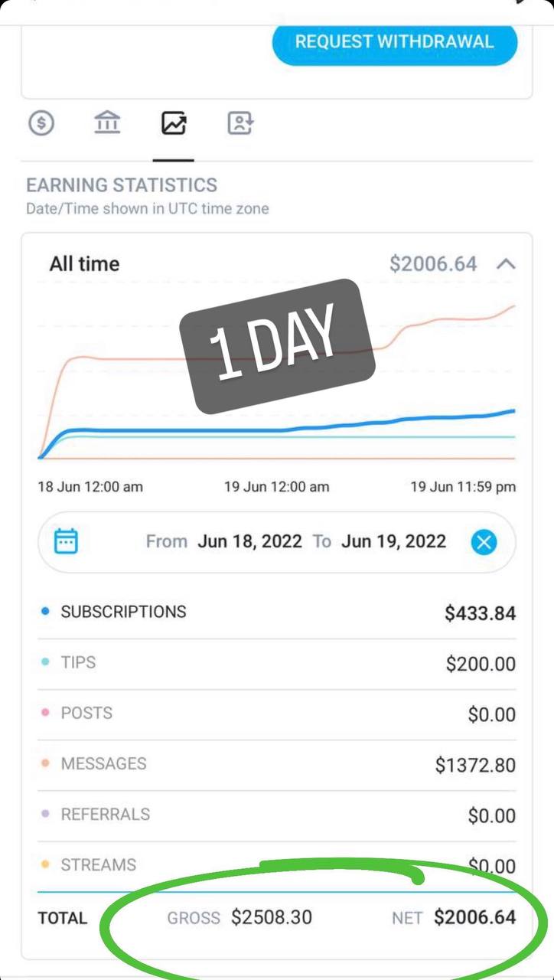Open the bank payouts icon tab

(x=107, y=122)
